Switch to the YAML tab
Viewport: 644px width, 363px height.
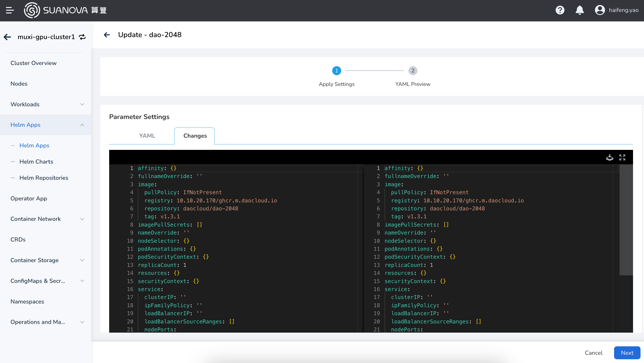[x=147, y=136]
